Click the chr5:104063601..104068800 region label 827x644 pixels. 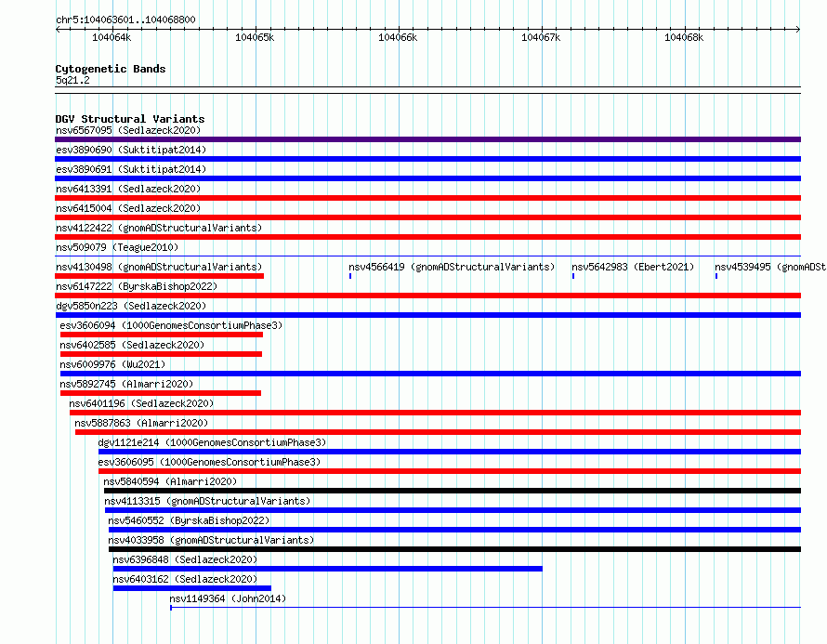[125, 20]
